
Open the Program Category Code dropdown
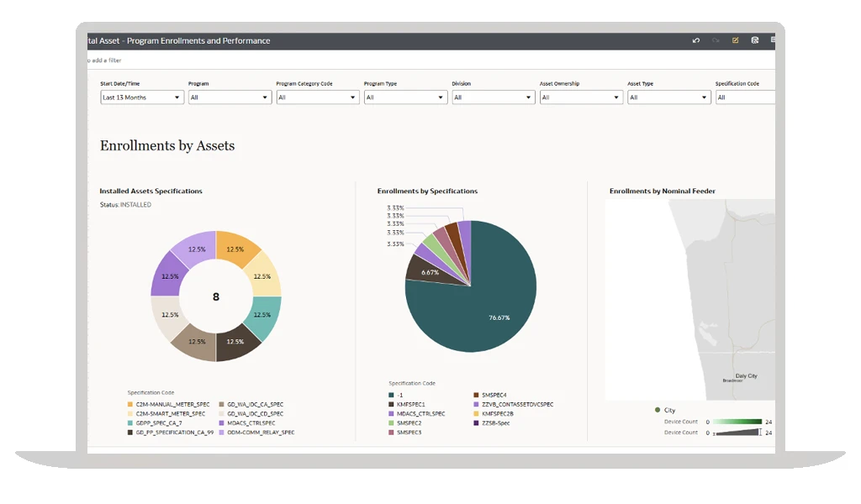point(318,97)
